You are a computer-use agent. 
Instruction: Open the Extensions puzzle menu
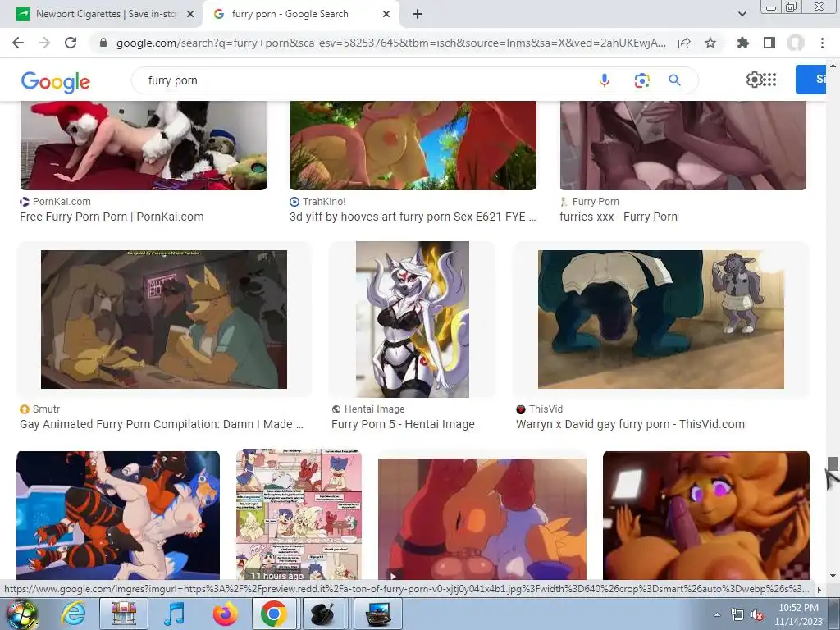(x=742, y=43)
